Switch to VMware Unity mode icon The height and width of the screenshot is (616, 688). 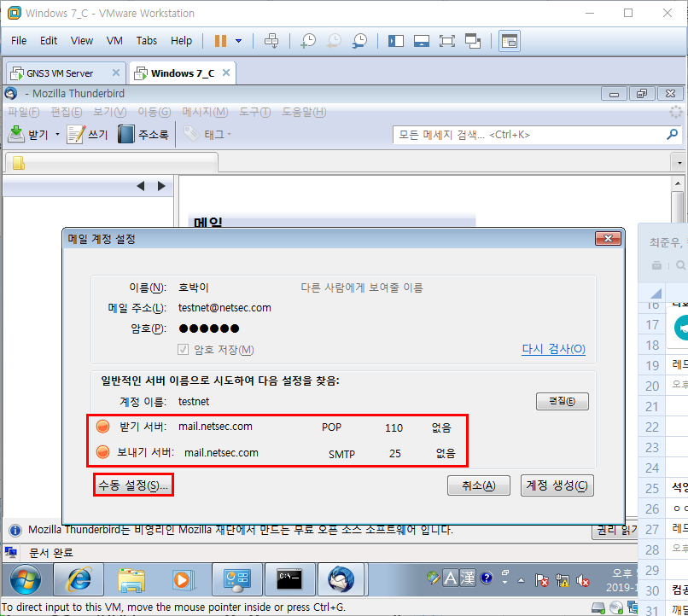coord(473,41)
